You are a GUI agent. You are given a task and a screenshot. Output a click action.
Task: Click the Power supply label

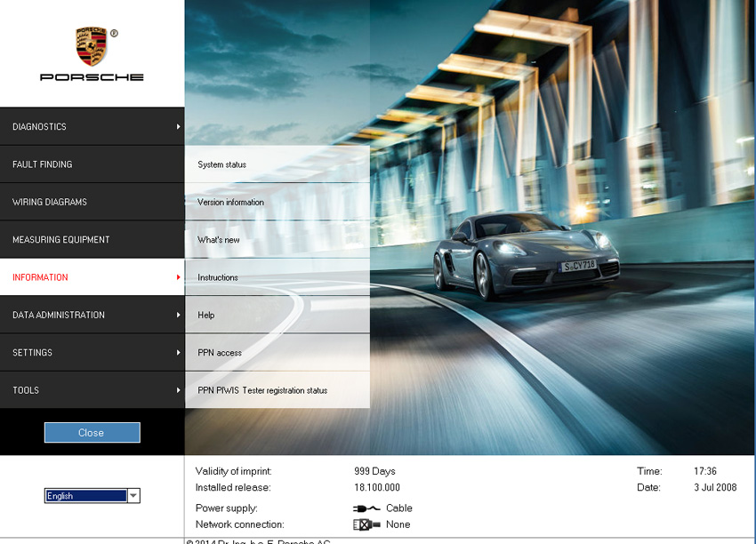(226, 508)
